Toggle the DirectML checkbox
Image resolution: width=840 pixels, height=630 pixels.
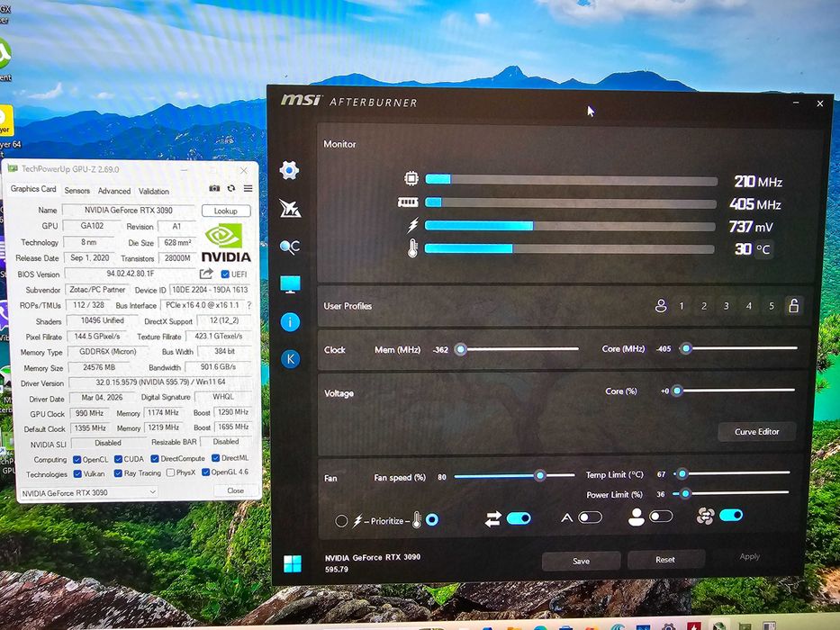215,458
